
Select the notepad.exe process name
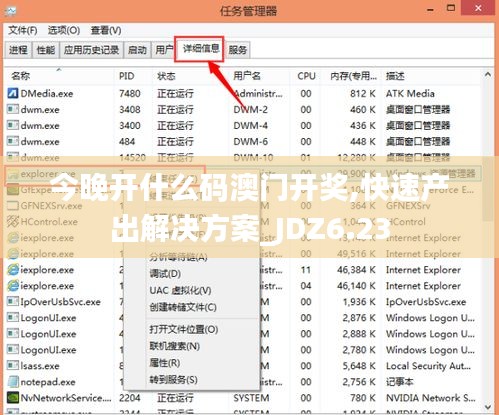point(48,382)
